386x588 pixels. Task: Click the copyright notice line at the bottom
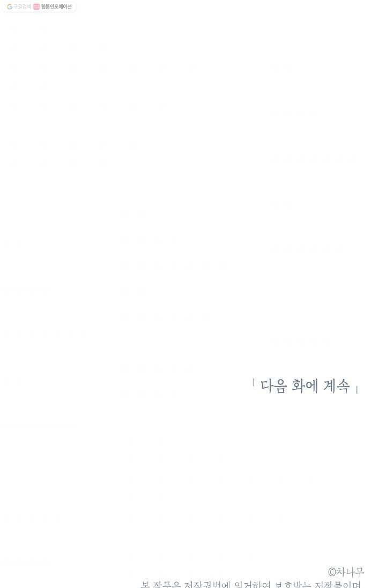[x=251, y=584]
